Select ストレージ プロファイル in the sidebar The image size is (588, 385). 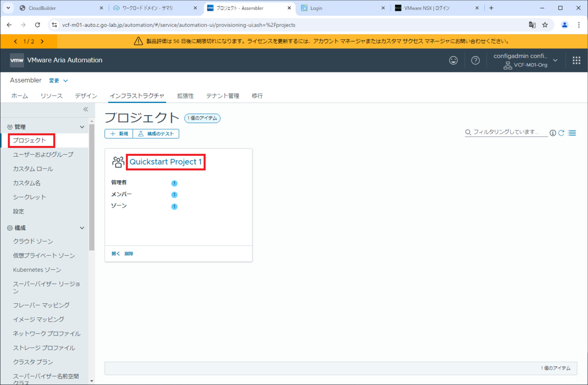pos(44,348)
